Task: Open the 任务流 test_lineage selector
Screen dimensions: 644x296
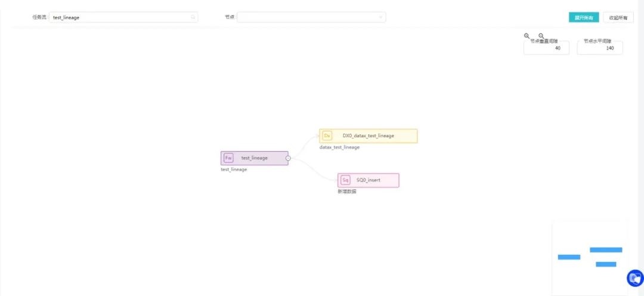Action: pos(119,17)
